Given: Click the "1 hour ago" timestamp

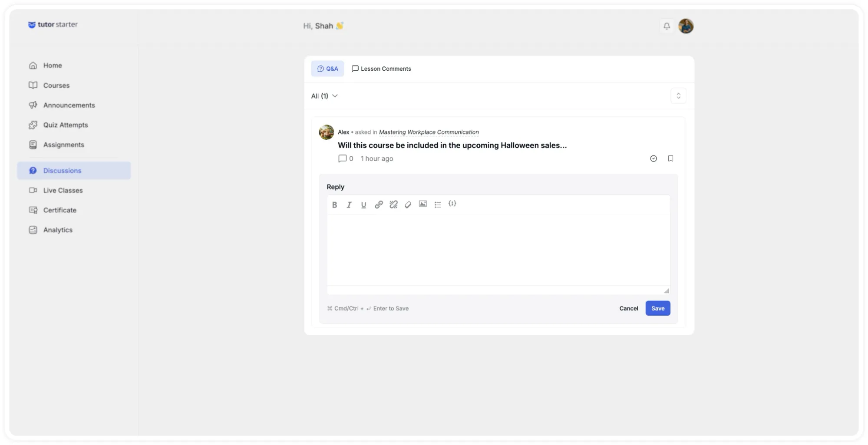Looking at the screenshot, I should point(376,159).
